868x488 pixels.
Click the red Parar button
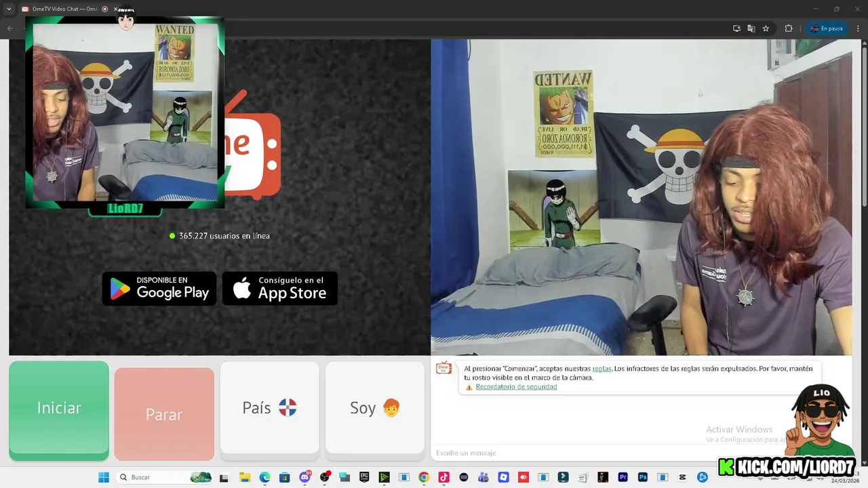(164, 414)
